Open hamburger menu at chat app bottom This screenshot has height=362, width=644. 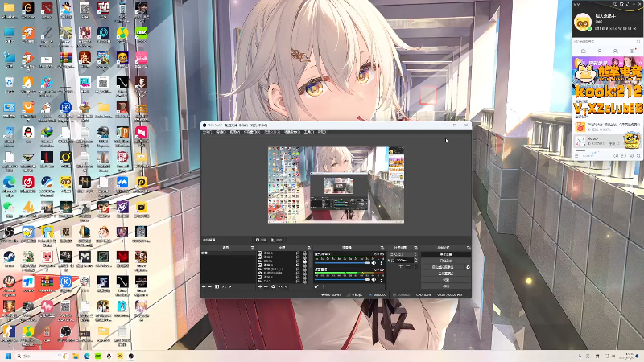[x=576, y=156]
